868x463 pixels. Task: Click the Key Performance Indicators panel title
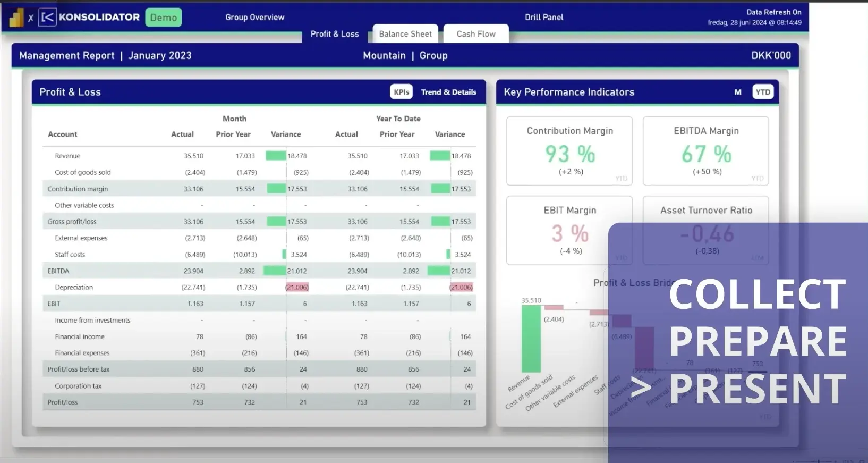[x=569, y=92]
